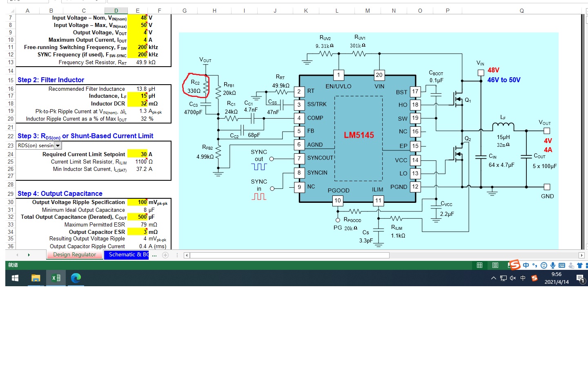The height and width of the screenshot is (368, 588).
Task: Click the 'Step 2: Filter Inductor' heading
Action: 51,80
